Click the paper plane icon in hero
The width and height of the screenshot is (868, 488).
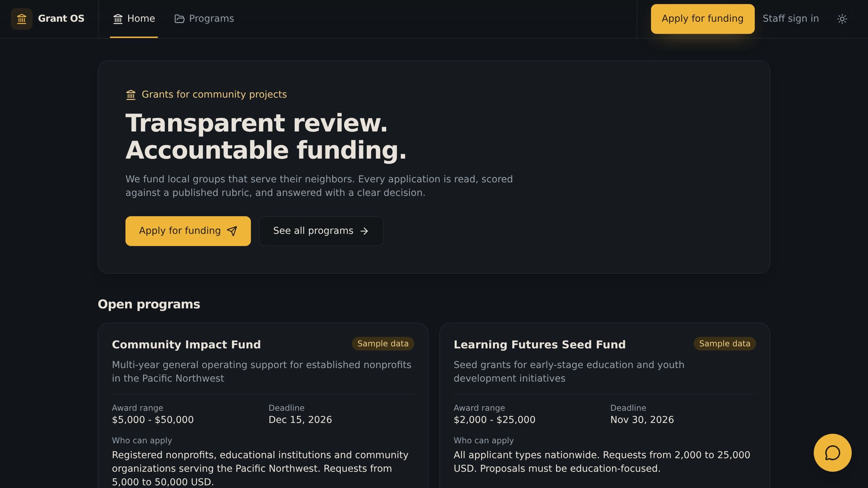[232, 231]
